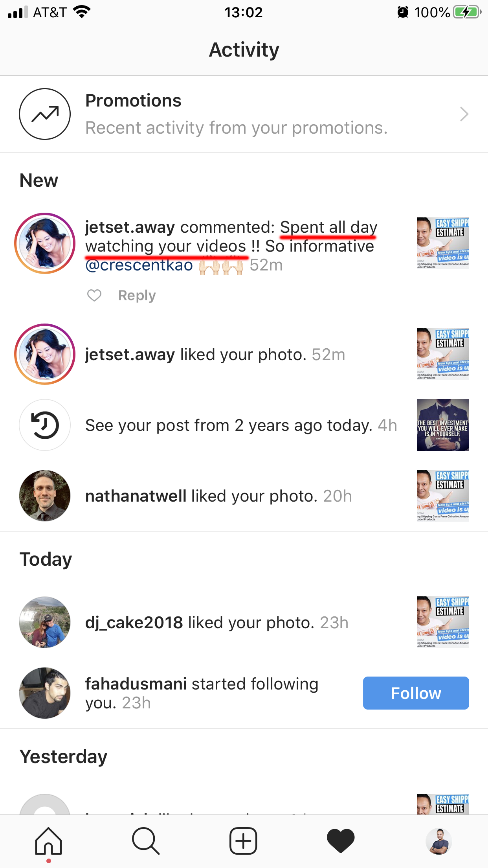Tap the Promotions trending arrow icon
This screenshot has height=868, width=488.
click(x=45, y=114)
